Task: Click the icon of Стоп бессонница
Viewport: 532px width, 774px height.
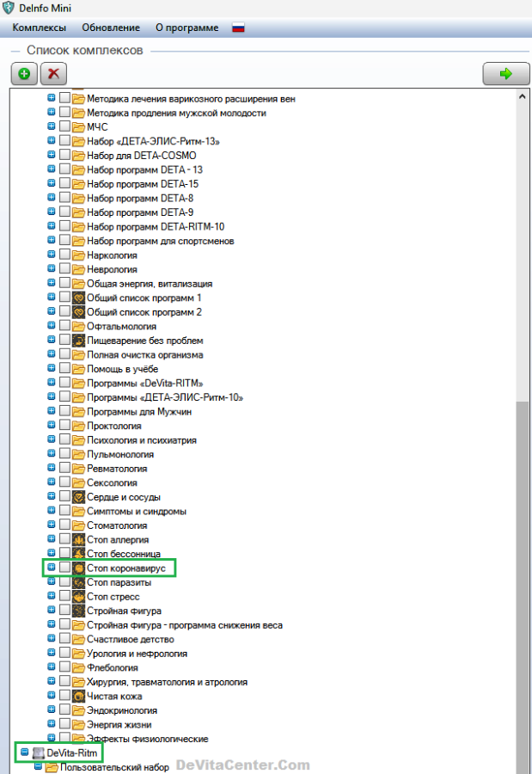Action: coord(78,554)
